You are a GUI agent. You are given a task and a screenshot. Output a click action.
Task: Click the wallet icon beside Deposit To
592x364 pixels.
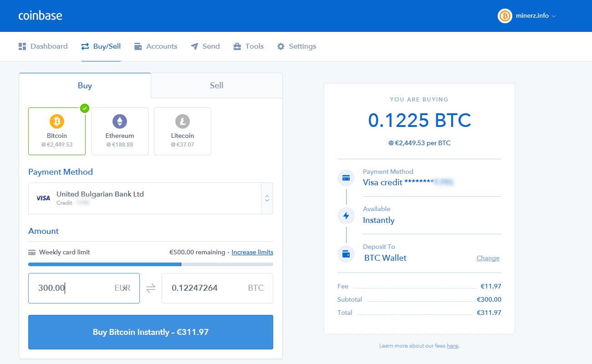tap(346, 254)
